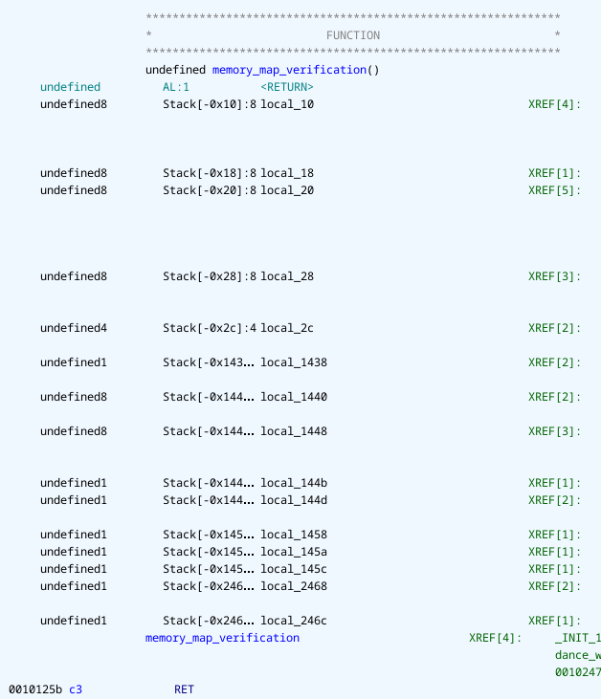
Task: Open XREF[3] for local_28
Action: [554, 276]
